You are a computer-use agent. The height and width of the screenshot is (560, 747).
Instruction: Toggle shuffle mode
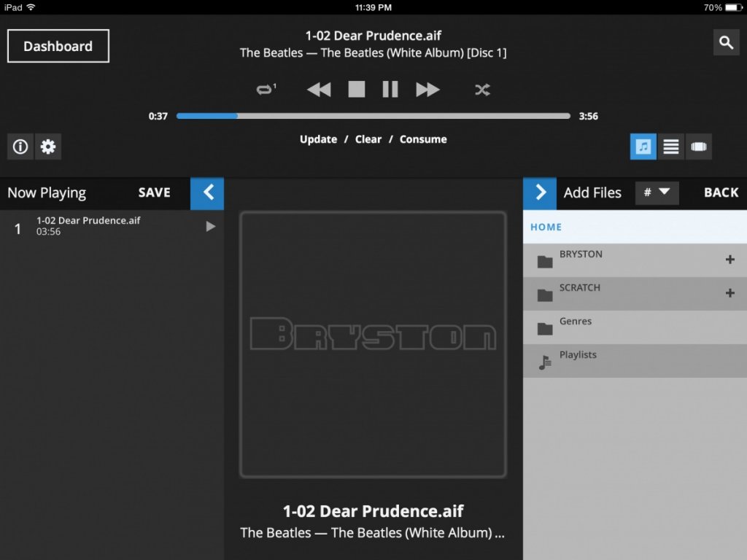pos(482,90)
